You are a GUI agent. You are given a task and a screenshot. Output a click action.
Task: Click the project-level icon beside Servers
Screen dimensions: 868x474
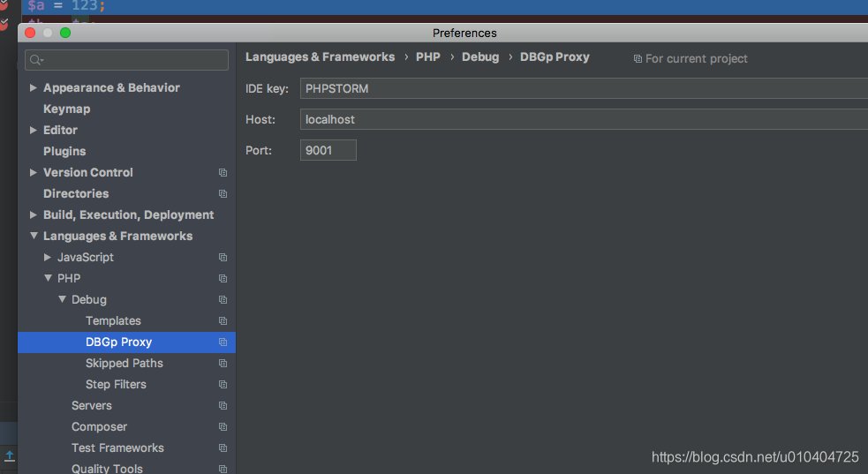coord(223,406)
